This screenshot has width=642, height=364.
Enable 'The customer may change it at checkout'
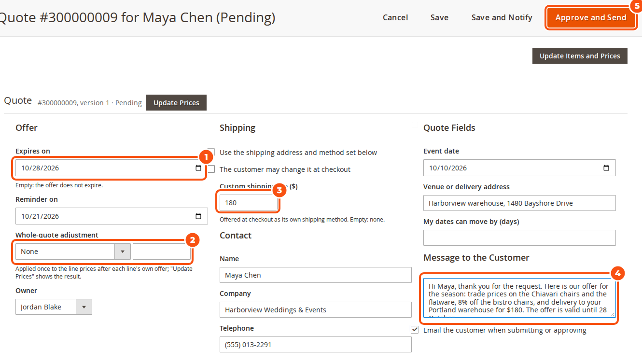(x=211, y=169)
